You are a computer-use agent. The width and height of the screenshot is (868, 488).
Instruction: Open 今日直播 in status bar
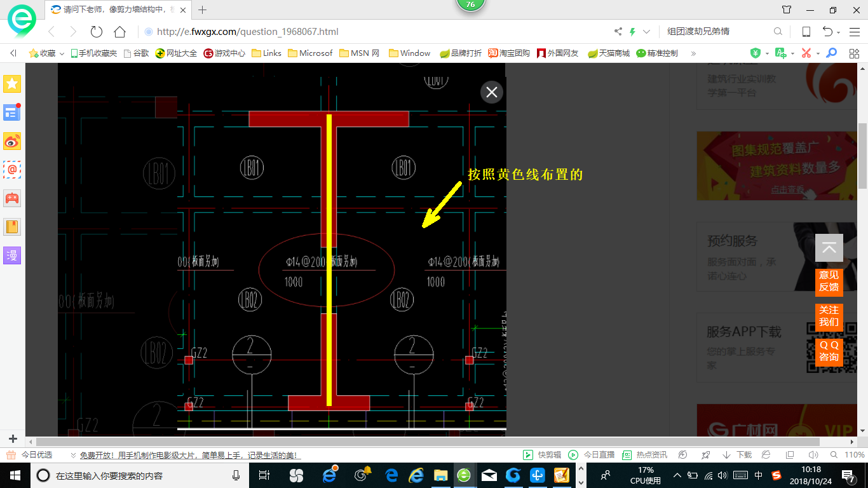click(591, 455)
